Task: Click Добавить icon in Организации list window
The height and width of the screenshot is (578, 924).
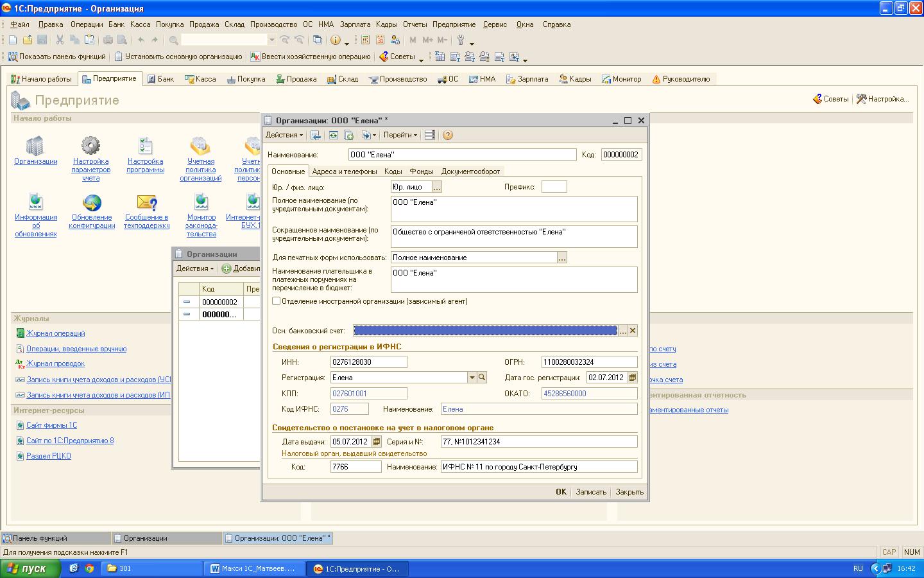Action: [227, 268]
